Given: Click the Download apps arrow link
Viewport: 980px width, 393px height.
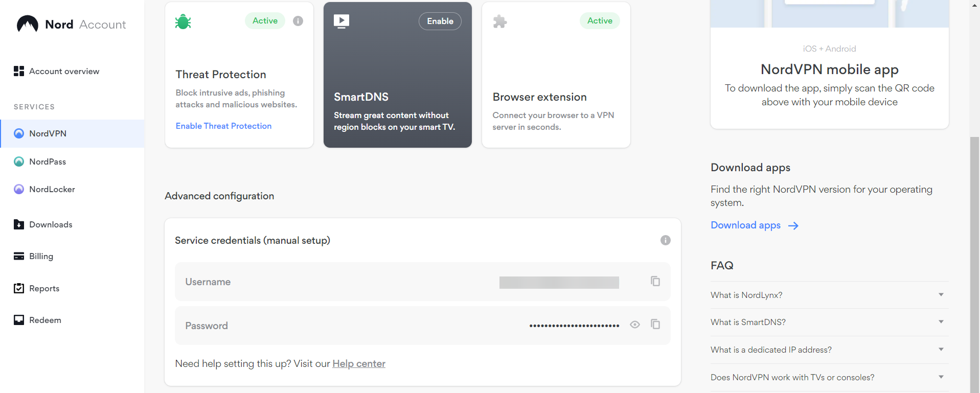Looking at the screenshot, I should point(754,225).
